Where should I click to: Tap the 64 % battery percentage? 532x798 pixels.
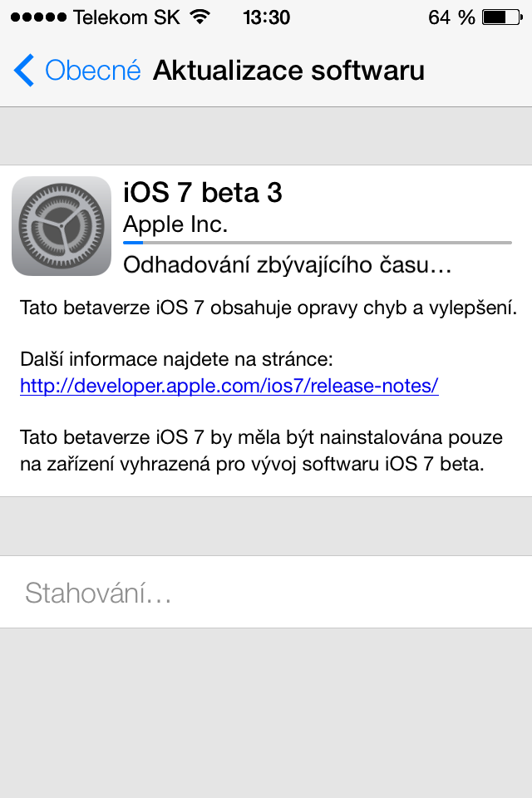pos(451,17)
